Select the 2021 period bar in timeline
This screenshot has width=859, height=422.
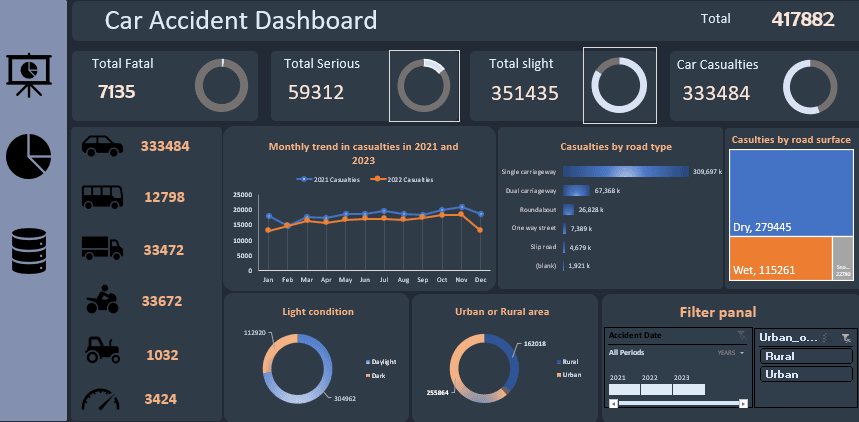[x=625, y=389]
